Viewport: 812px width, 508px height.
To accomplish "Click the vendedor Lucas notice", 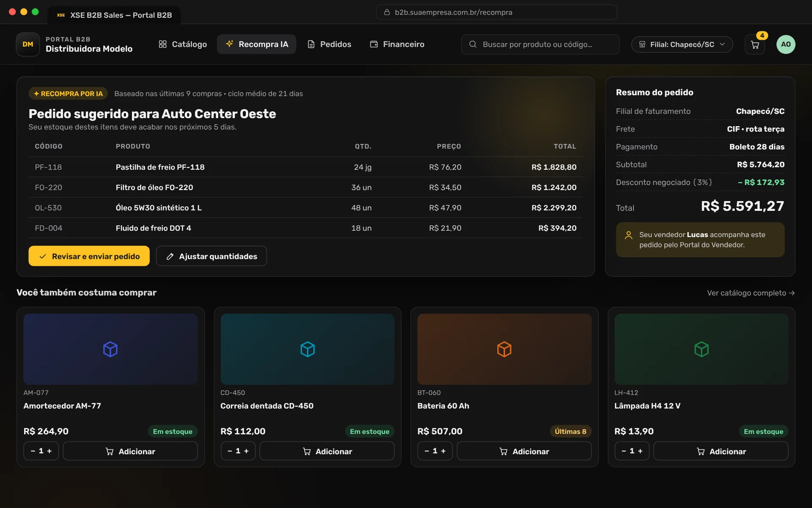I will point(700,240).
